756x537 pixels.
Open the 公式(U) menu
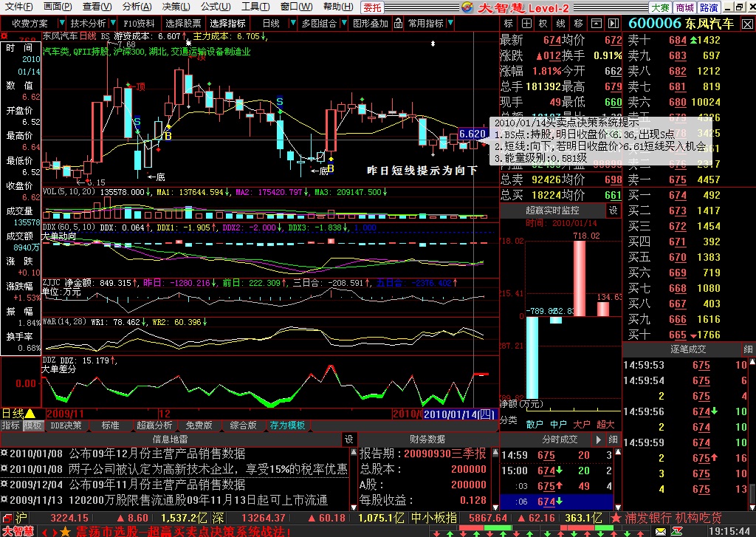tap(216, 7)
